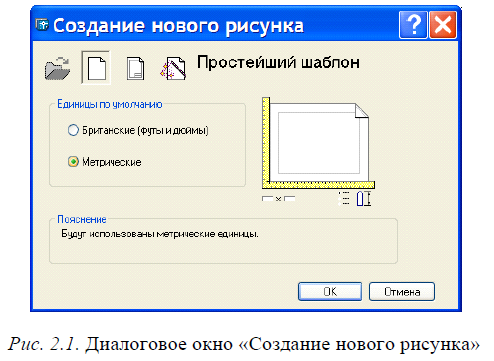Select the Start from scratch blank page icon

(96, 68)
